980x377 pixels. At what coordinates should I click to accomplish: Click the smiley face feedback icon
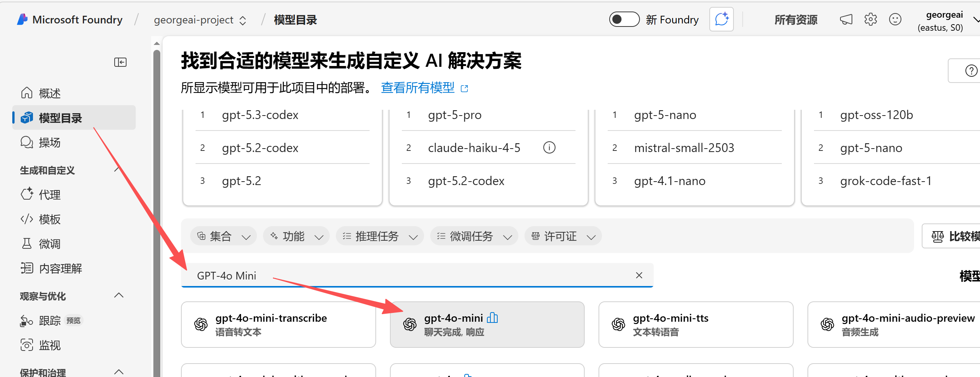pos(895,19)
